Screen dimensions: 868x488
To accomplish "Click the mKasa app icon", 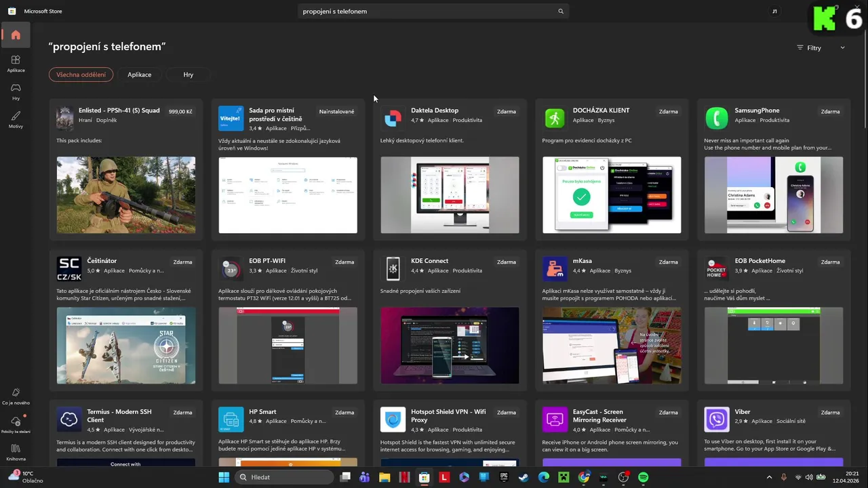I will tap(555, 268).
